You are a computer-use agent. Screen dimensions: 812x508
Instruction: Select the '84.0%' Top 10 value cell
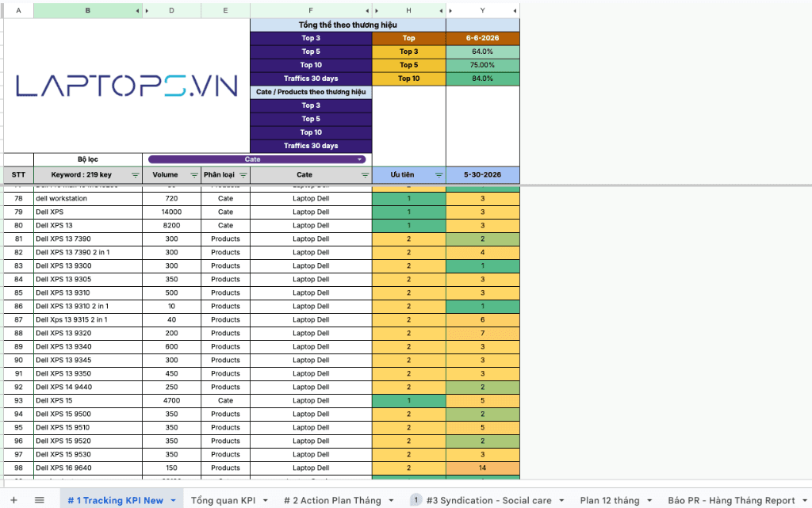483,78
